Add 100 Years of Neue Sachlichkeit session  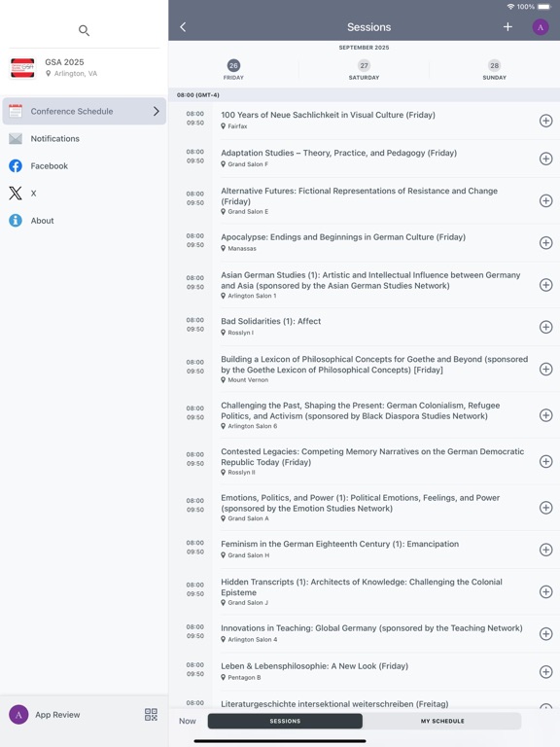point(545,121)
